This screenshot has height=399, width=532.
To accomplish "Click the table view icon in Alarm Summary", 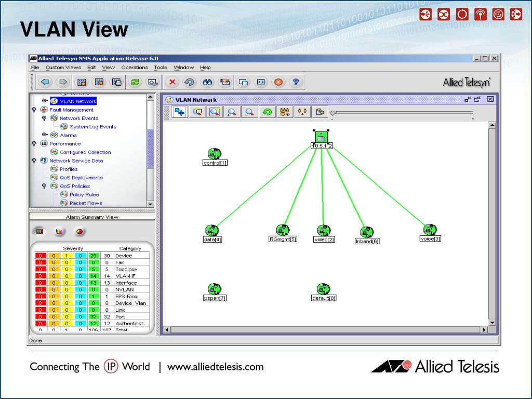I will point(39,231).
